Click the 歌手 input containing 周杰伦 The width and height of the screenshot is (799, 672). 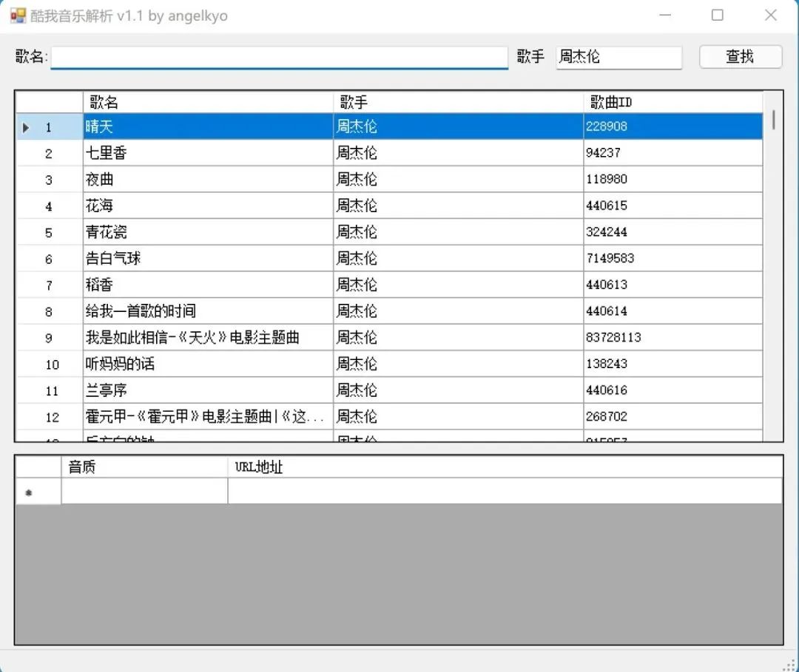click(618, 57)
